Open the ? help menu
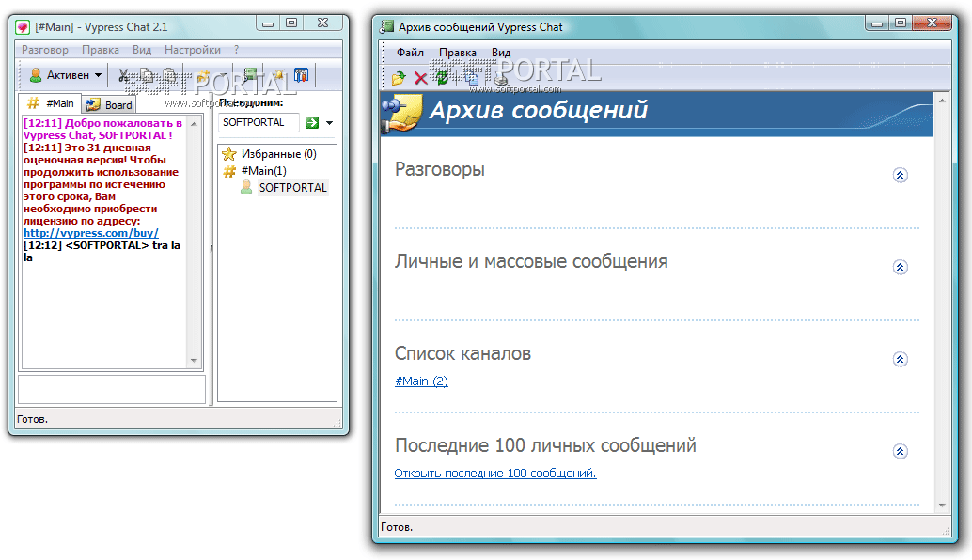 pos(236,50)
